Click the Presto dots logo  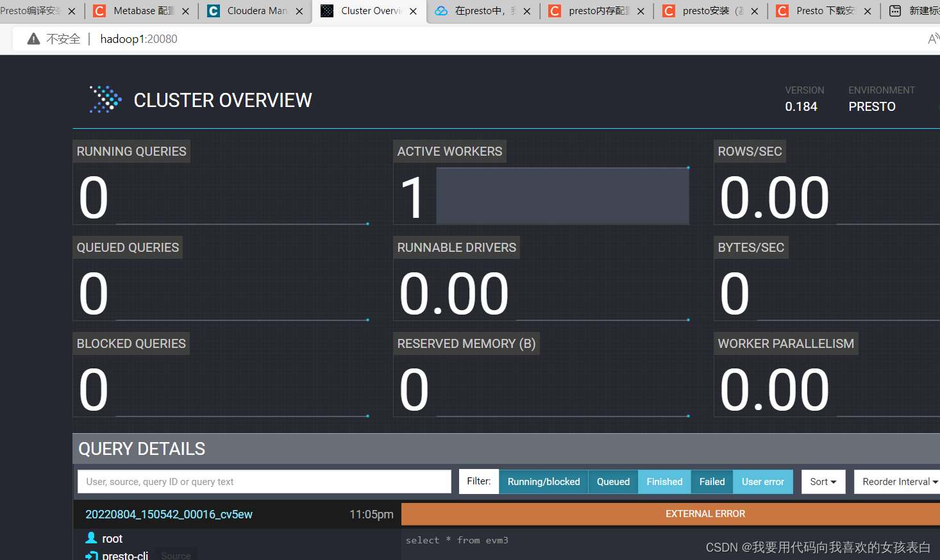click(105, 99)
